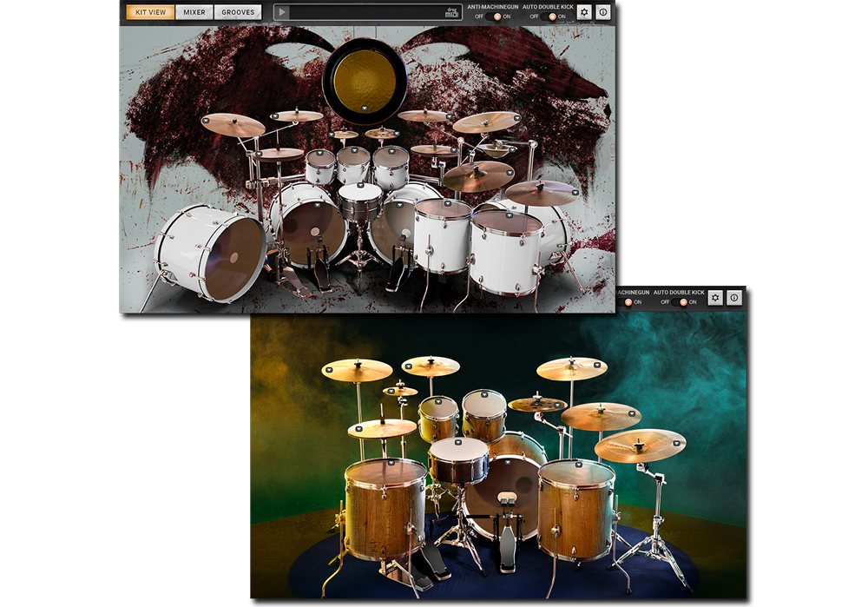Open third rack tom dropdown, white kit

tap(391, 151)
